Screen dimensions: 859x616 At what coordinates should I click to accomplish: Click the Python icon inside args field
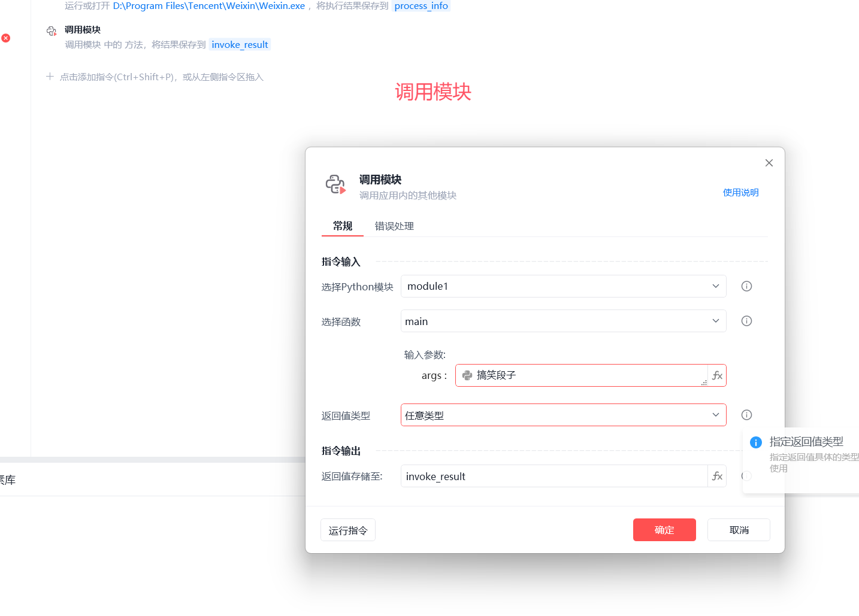[x=467, y=375]
